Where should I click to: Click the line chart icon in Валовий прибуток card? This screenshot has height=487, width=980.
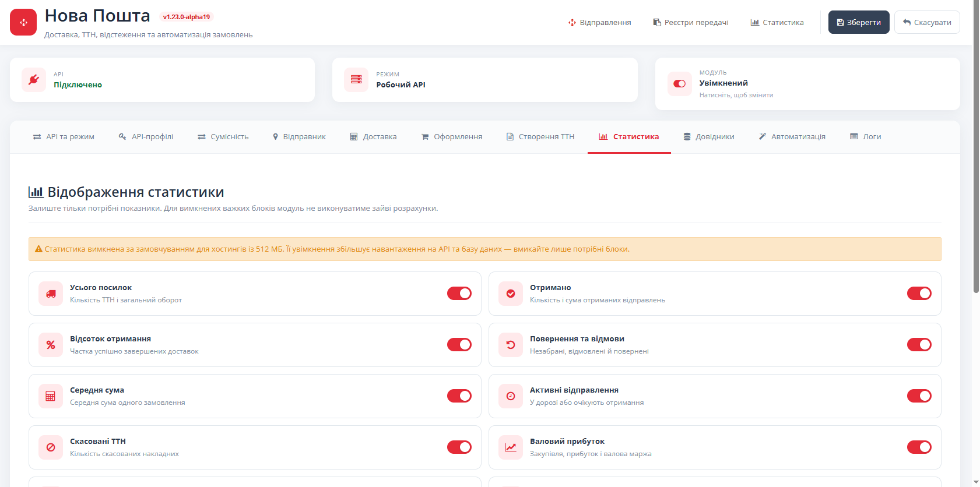tap(511, 447)
